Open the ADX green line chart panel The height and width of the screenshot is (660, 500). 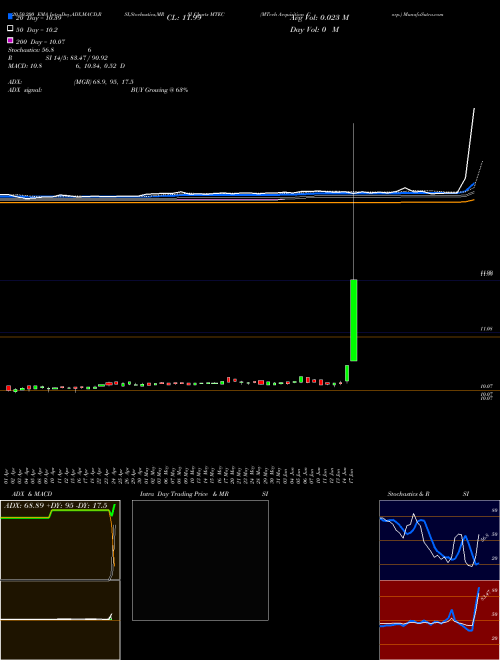pyautogui.click(x=60, y=540)
